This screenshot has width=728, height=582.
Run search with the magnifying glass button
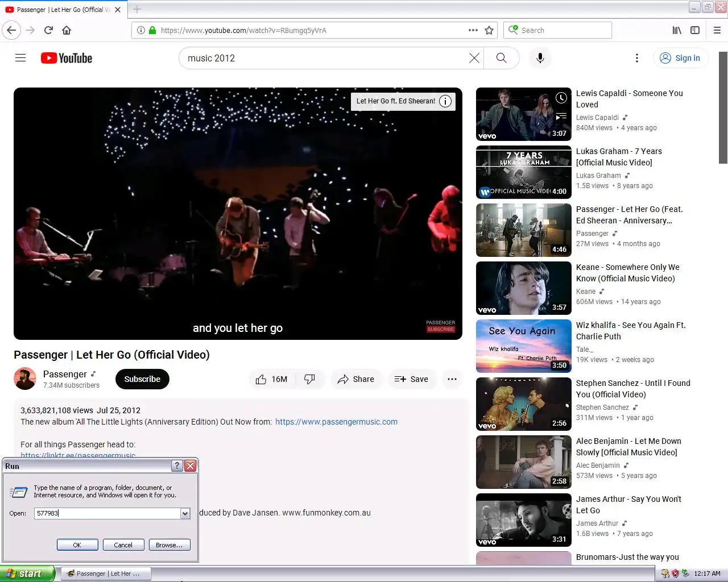(501, 58)
